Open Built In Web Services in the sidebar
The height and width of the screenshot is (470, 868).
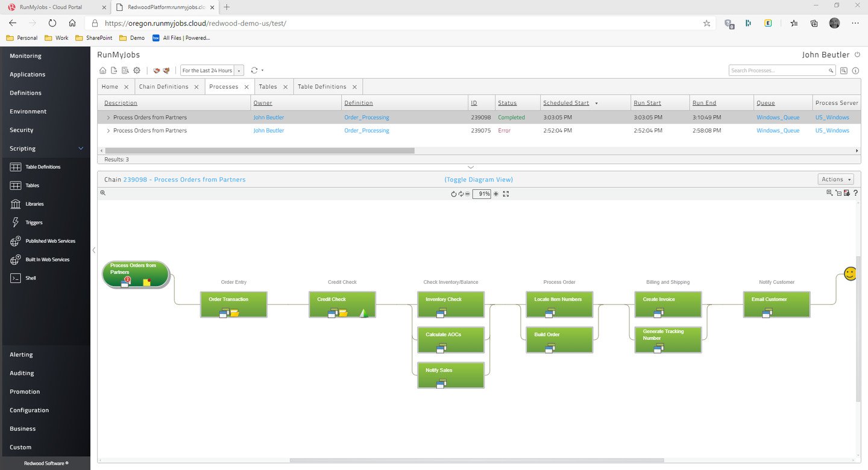(48, 260)
